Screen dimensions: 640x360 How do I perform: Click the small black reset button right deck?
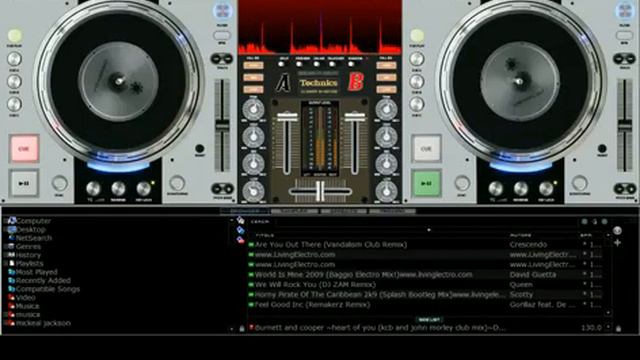tap(602, 149)
